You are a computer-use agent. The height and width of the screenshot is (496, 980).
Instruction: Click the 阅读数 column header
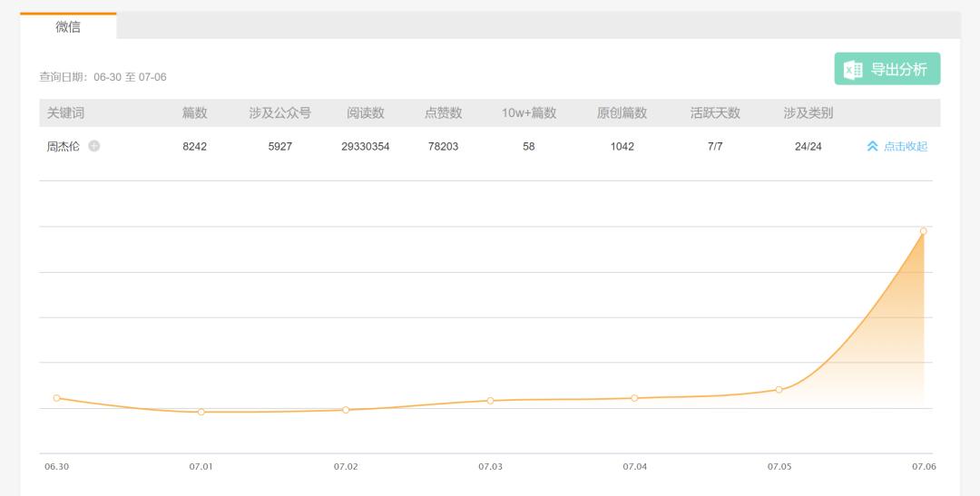click(366, 113)
